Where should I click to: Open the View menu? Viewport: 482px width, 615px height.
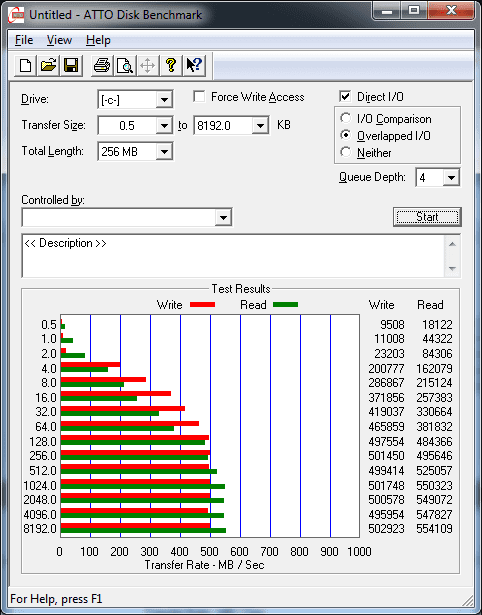click(x=59, y=40)
